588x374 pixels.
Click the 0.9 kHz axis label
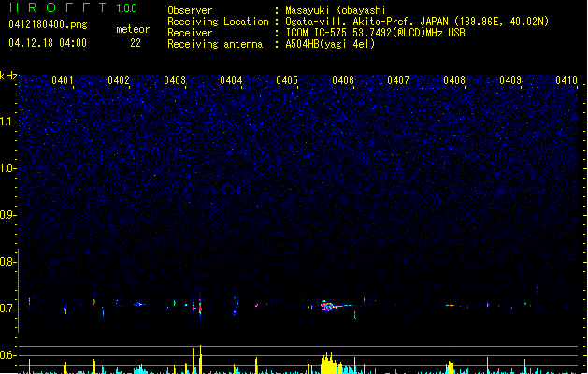click(8, 215)
